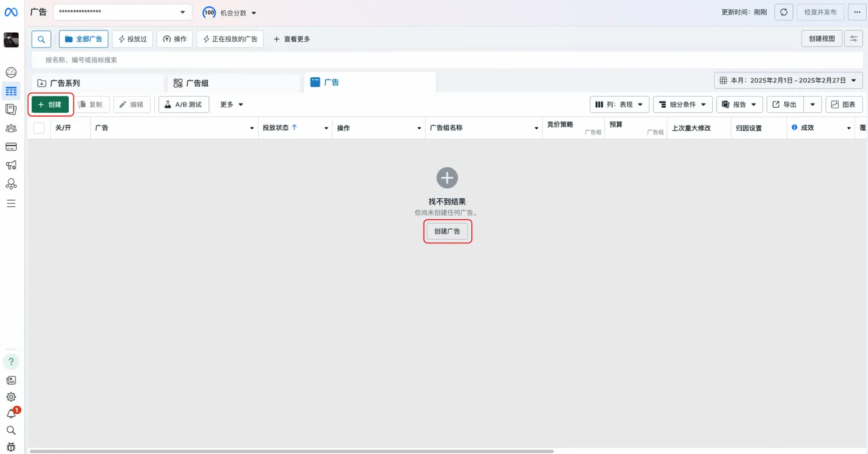868x454 pixels.
Task: Open the events manager icon in sidebar
Action: tap(11, 184)
